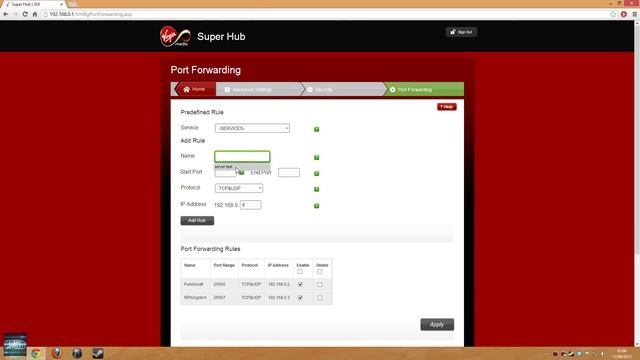The image size is (640, 360).
Task: Click green help icon beside Name
Action: point(316,158)
